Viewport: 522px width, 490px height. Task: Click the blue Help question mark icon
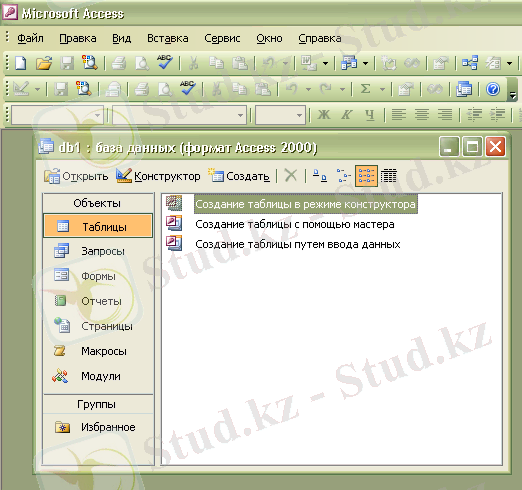[x=493, y=89]
